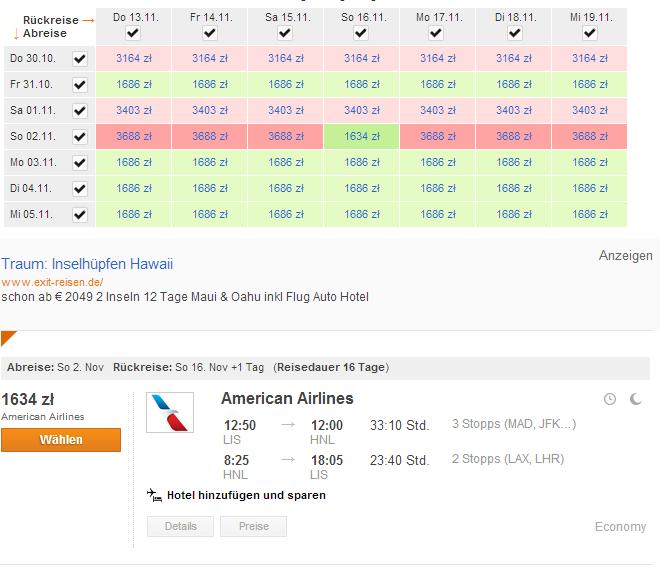
Task: Select 3164 zł for Do 30.10. / Mi 19.11.
Action: (x=589, y=58)
